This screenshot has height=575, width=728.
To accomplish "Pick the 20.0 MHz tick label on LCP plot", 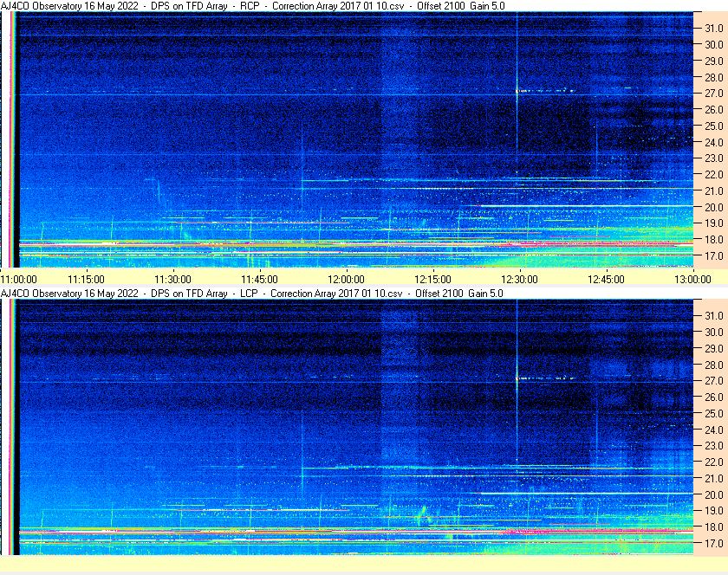I will (714, 495).
